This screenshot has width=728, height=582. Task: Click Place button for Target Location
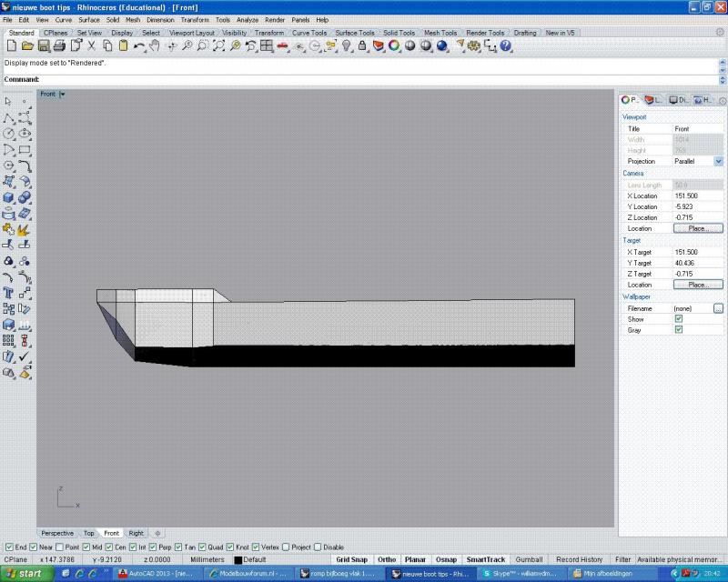tap(698, 285)
